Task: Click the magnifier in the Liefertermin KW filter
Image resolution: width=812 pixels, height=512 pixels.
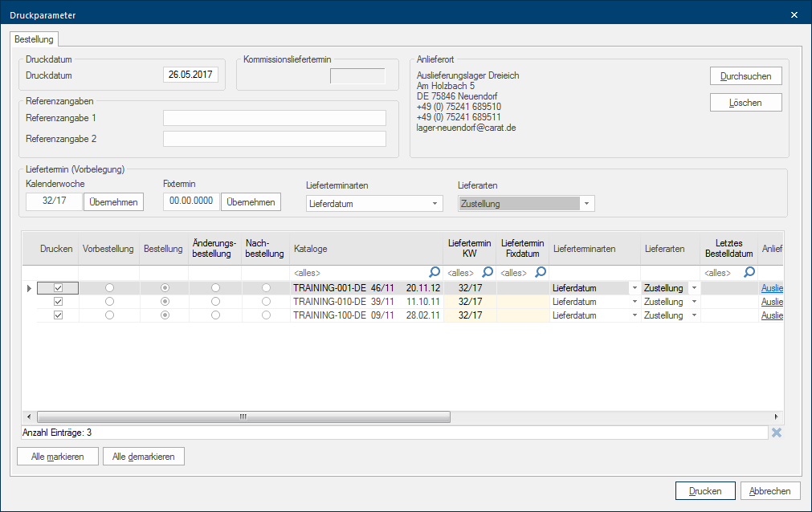Action: 487,272
